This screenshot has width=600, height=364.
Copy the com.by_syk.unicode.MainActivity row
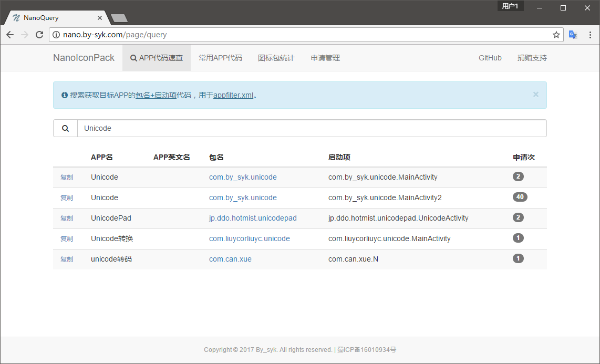click(67, 178)
